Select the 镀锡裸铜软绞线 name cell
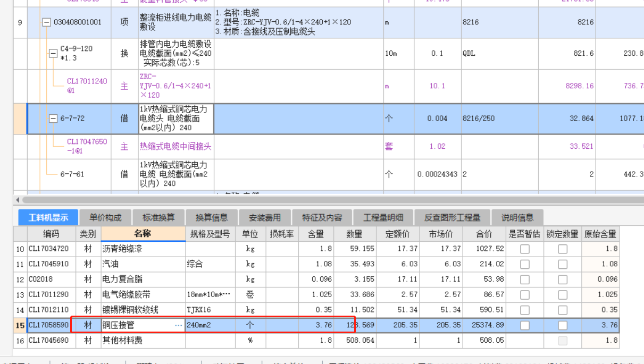Image resolution: width=644 pixels, height=364 pixels. (143, 310)
